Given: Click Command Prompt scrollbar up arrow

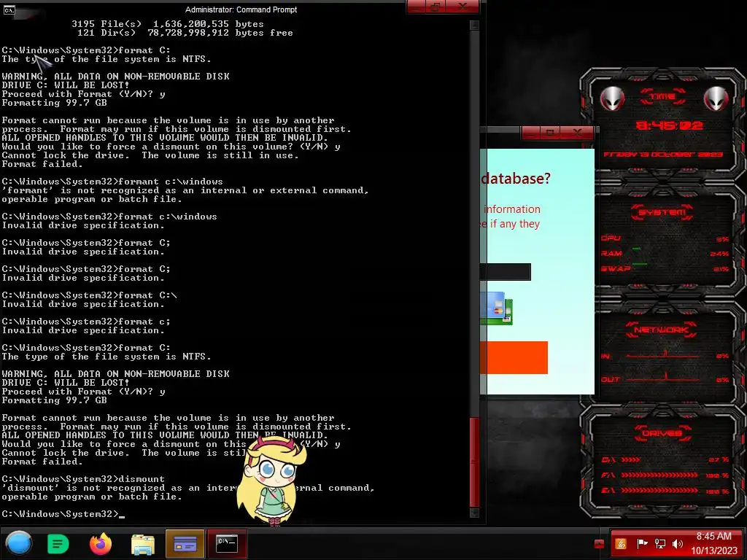Looking at the screenshot, I should click(x=474, y=26).
